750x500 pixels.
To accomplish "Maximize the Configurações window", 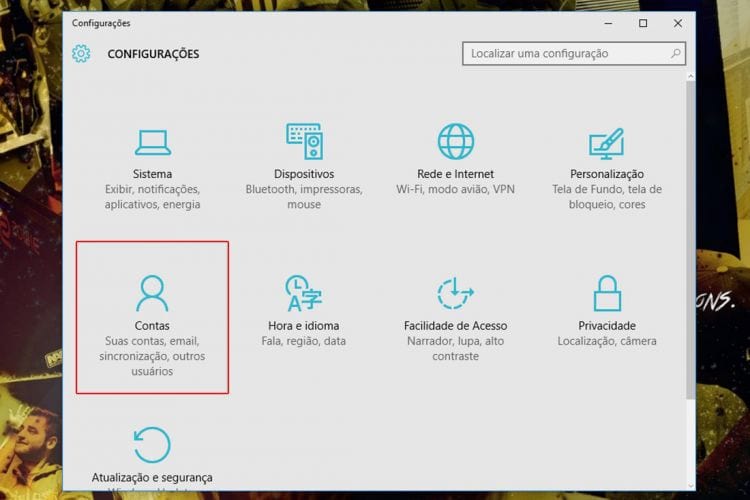I will [643, 23].
